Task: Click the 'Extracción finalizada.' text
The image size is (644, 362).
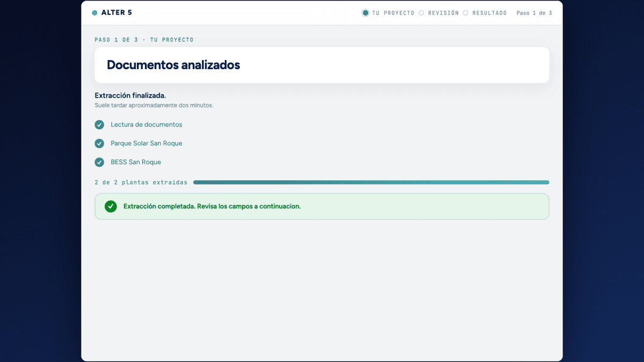Action: pos(130,95)
